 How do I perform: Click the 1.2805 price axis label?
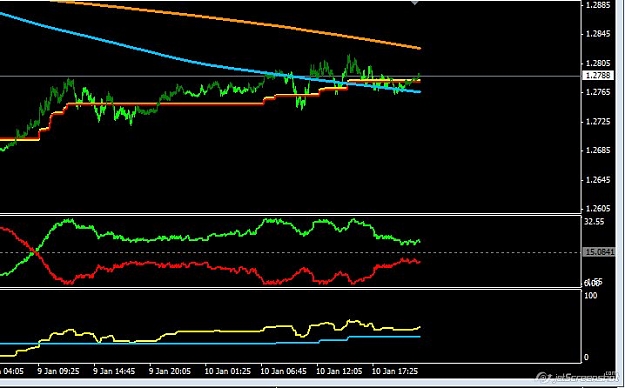[598, 63]
